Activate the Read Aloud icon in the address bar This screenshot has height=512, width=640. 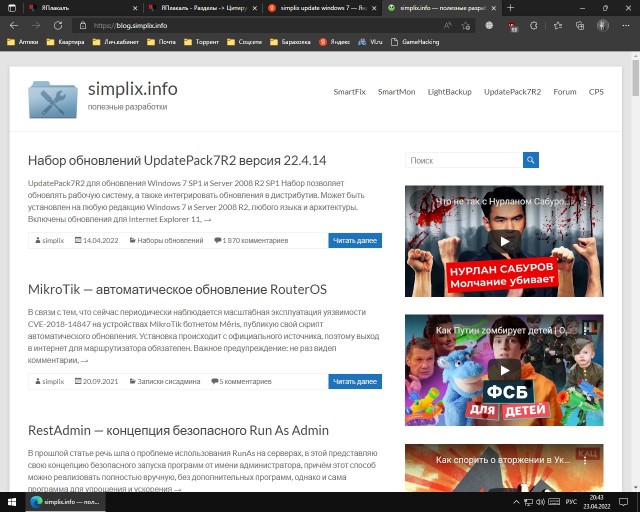[x=447, y=26]
